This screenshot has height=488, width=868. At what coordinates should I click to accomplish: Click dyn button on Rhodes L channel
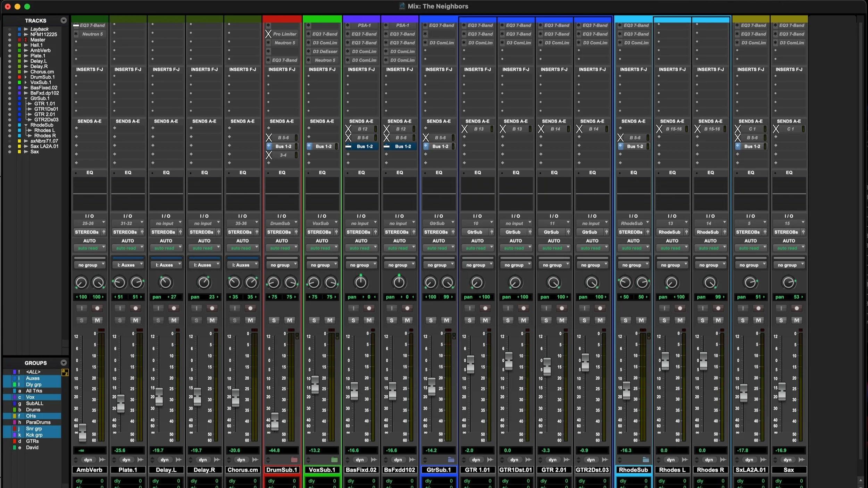coord(670,460)
